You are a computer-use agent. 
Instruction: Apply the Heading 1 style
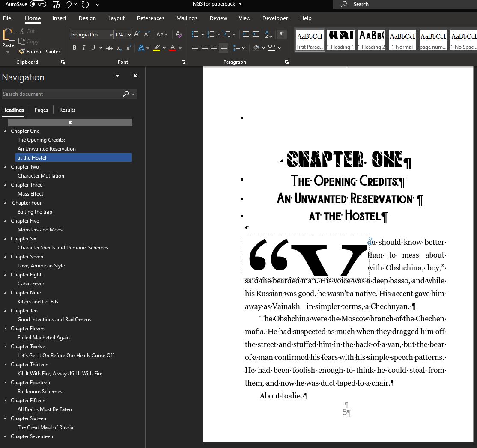[x=340, y=40]
